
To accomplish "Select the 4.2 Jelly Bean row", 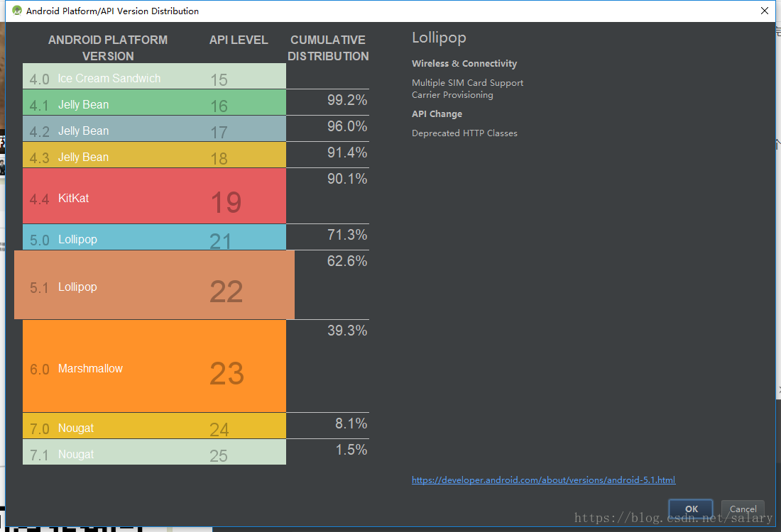I will 154,129.
